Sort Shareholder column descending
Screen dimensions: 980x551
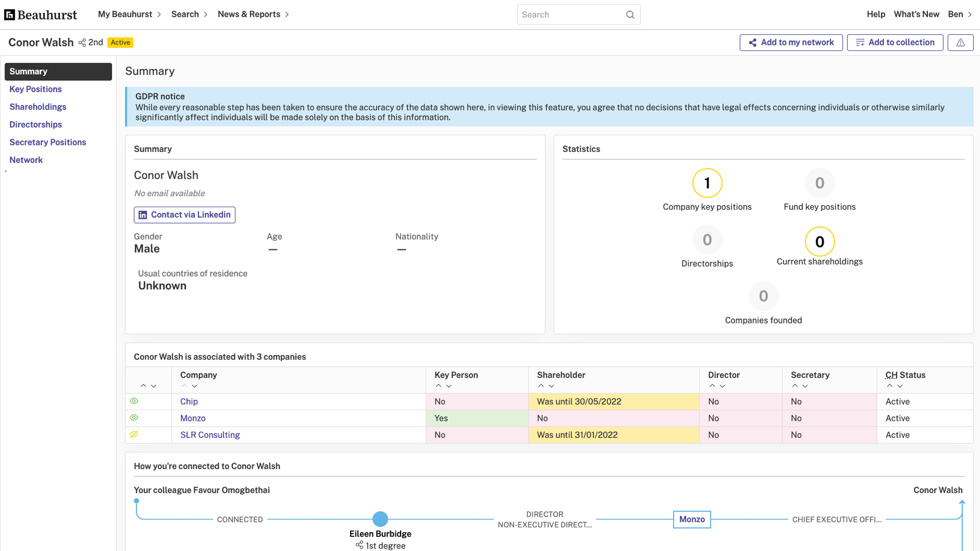click(551, 386)
